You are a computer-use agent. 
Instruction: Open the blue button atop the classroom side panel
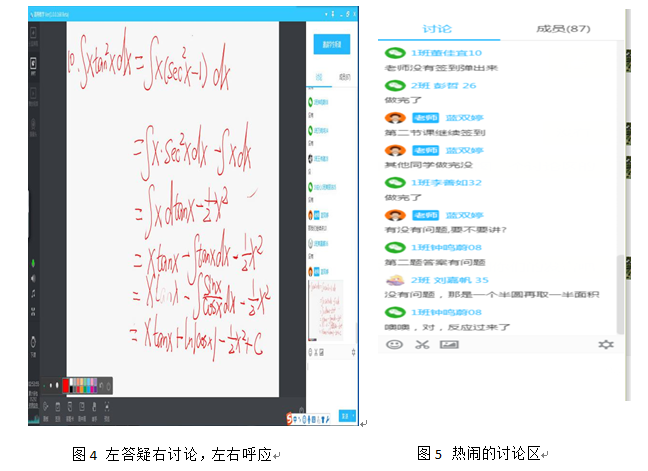(331, 44)
